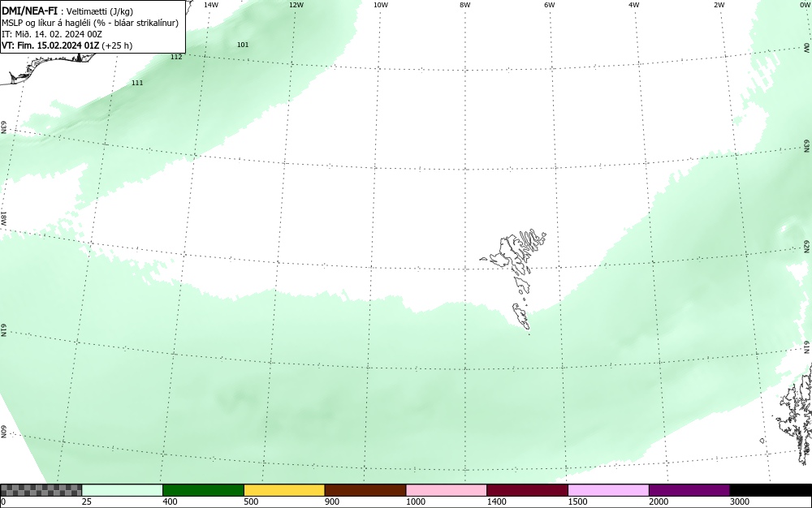The height and width of the screenshot is (508, 812).
Task: Click the legend value "1400"
Action: coord(497,502)
